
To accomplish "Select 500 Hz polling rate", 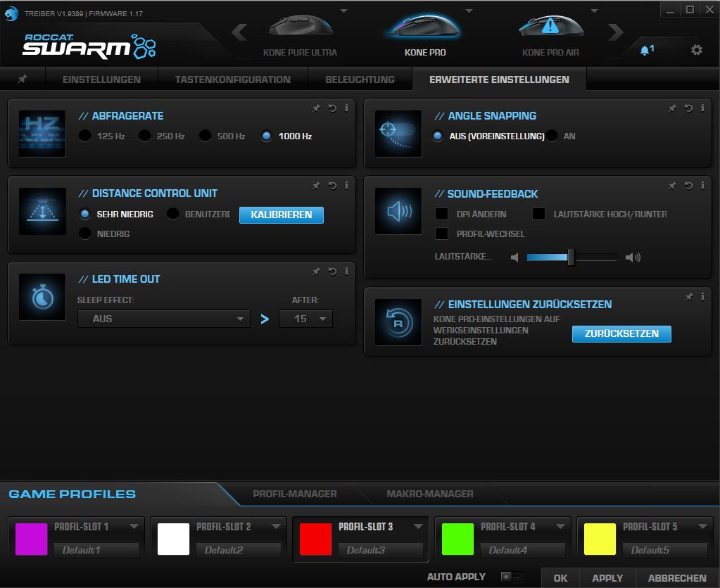I will [206, 136].
